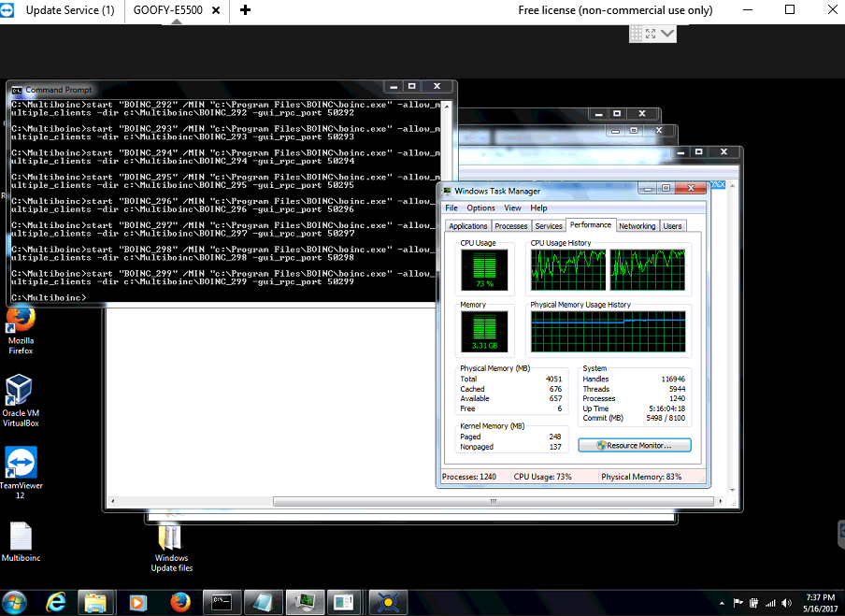The image size is (845, 616).
Task: Click the 'CPU Usage: 73%' status bar text
Action: click(543, 477)
